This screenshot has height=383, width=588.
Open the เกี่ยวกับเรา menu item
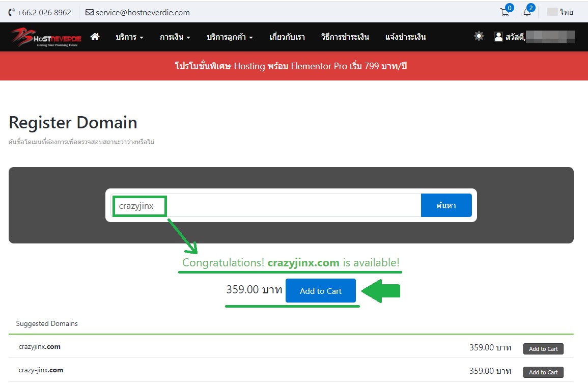287,37
